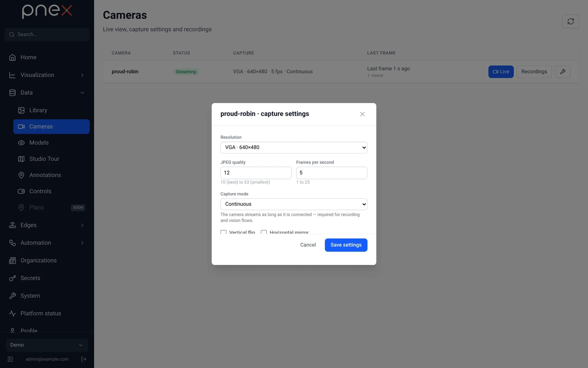Image resolution: width=588 pixels, height=368 pixels.
Task: Cancel the capture settings dialog
Action: (x=308, y=245)
